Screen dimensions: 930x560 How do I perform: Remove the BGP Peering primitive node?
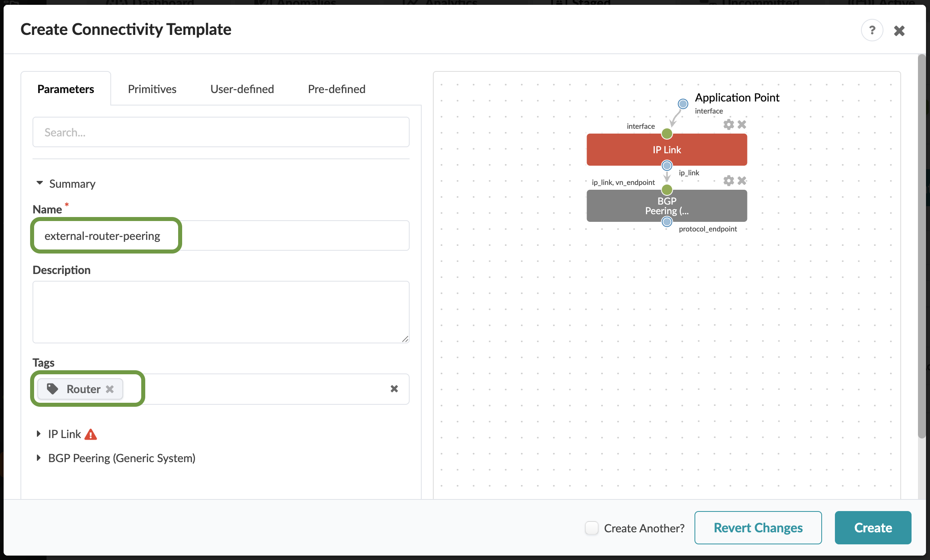[742, 181]
